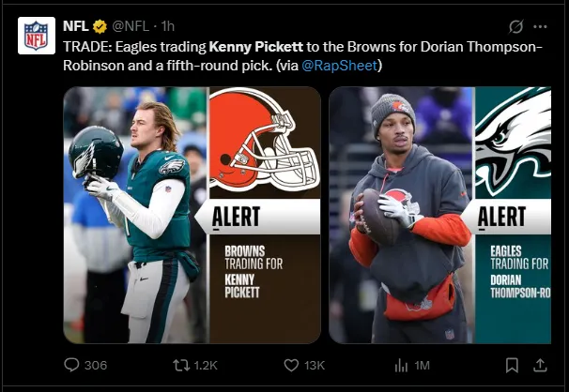Screen dimensions: 569x392
Task: Click the 1M views count
Action: (422, 366)
